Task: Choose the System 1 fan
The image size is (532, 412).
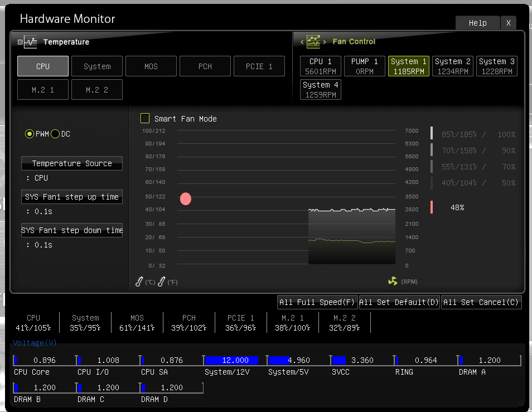Action: click(409, 66)
